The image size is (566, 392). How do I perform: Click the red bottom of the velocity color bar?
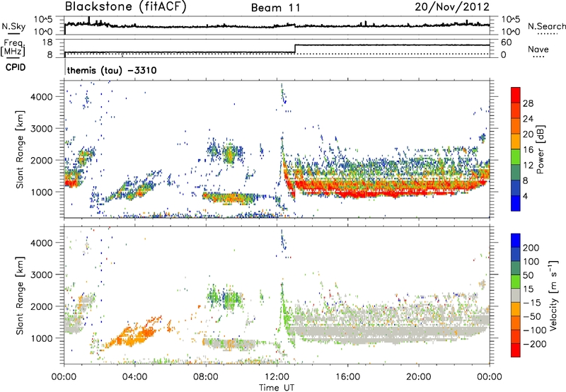tap(516, 350)
